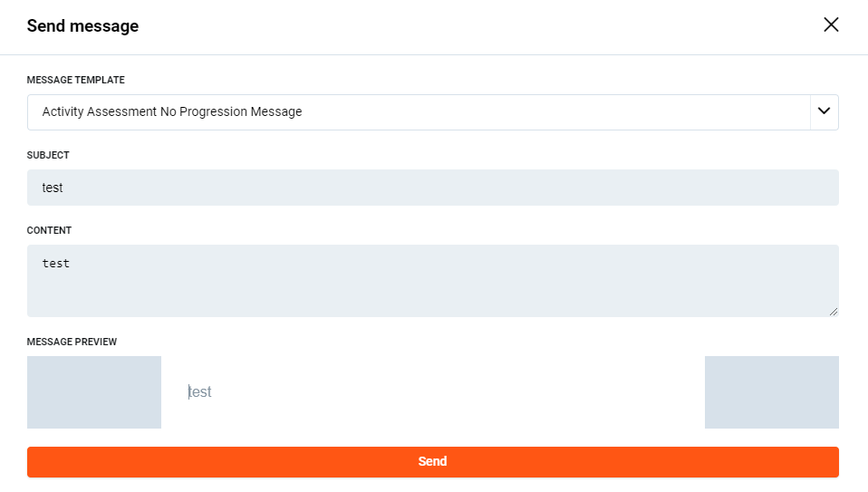This screenshot has width=868, height=492.
Task: Grab the Content textarea resize handle
Action: (x=834, y=312)
